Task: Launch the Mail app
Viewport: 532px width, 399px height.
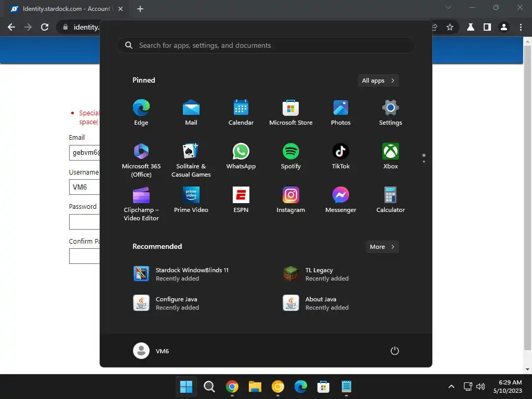Action: pyautogui.click(x=191, y=113)
